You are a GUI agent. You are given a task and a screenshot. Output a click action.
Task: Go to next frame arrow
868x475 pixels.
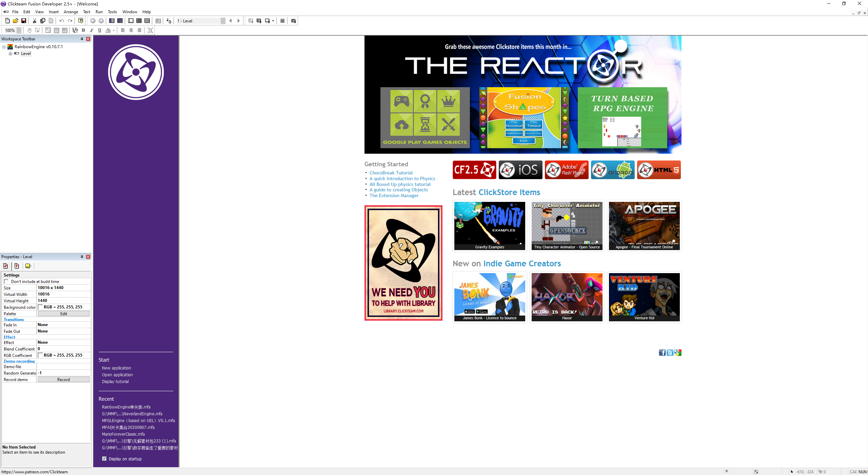(x=239, y=21)
